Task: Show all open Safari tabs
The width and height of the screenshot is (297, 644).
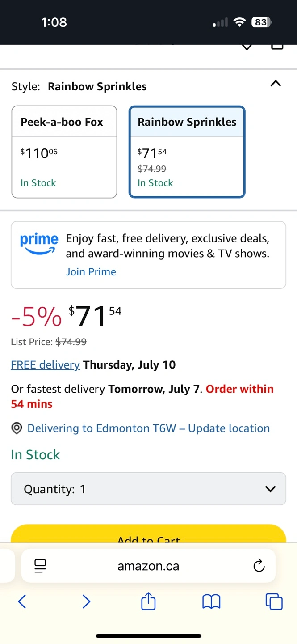Action: click(x=274, y=602)
